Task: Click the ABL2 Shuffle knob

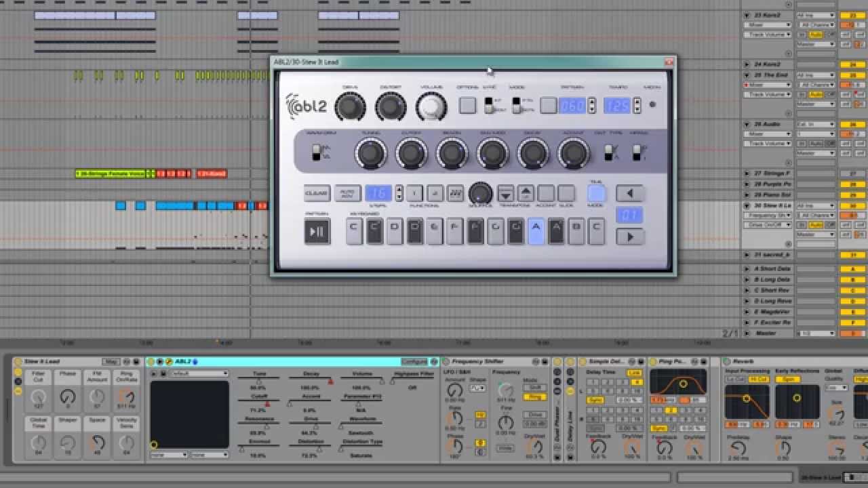Action: tap(480, 192)
